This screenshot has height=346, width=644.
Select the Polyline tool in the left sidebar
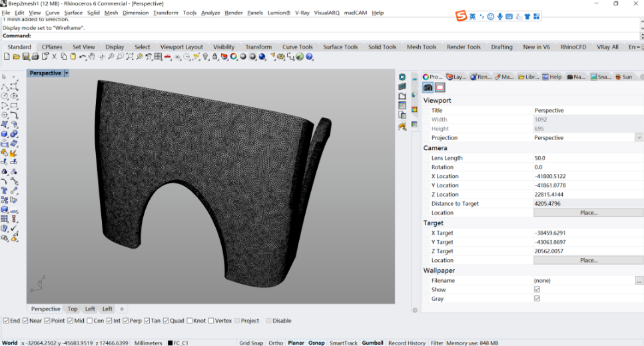pos(5,87)
